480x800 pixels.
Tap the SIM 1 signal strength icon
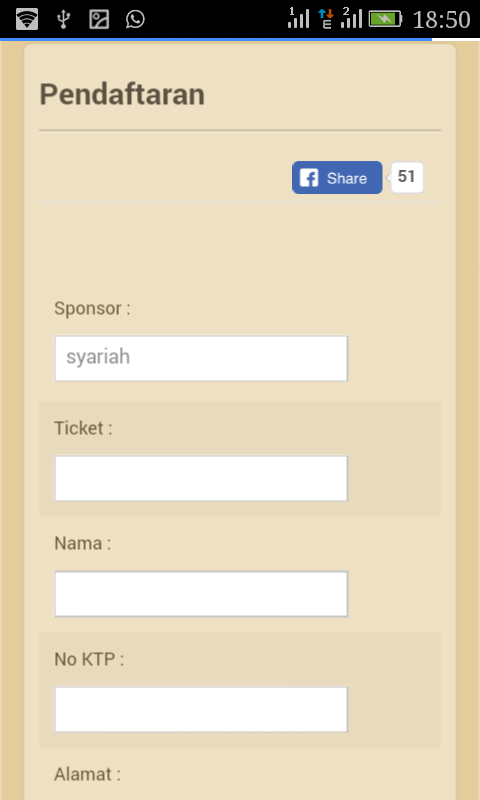[x=298, y=18]
